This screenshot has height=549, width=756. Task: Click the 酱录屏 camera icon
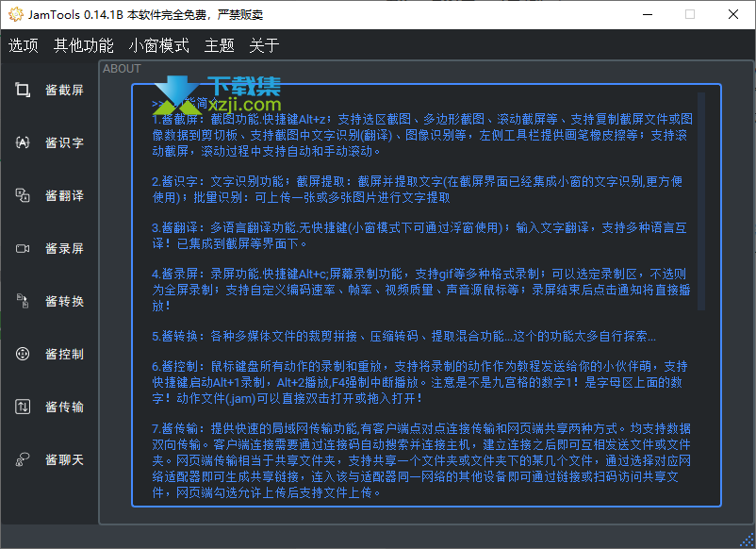pos(23,248)
